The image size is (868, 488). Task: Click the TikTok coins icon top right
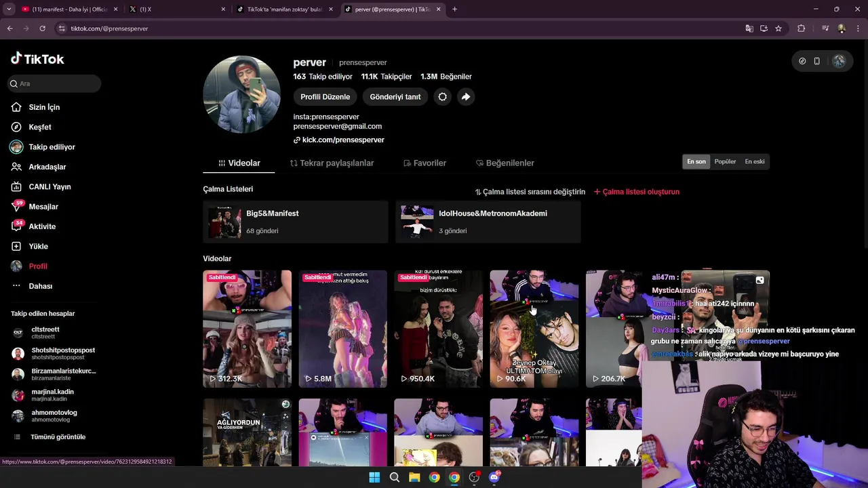point(802,61)
